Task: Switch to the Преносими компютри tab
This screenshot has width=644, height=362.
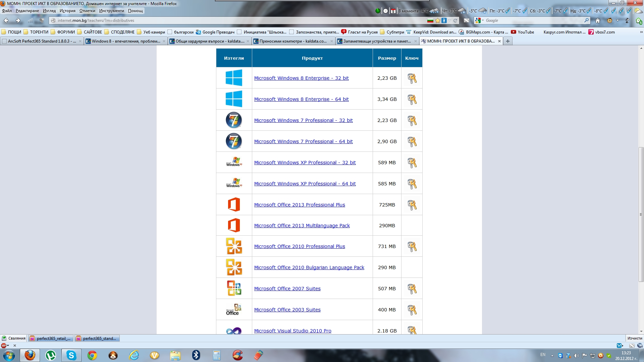Action: [x=293, y=41]
